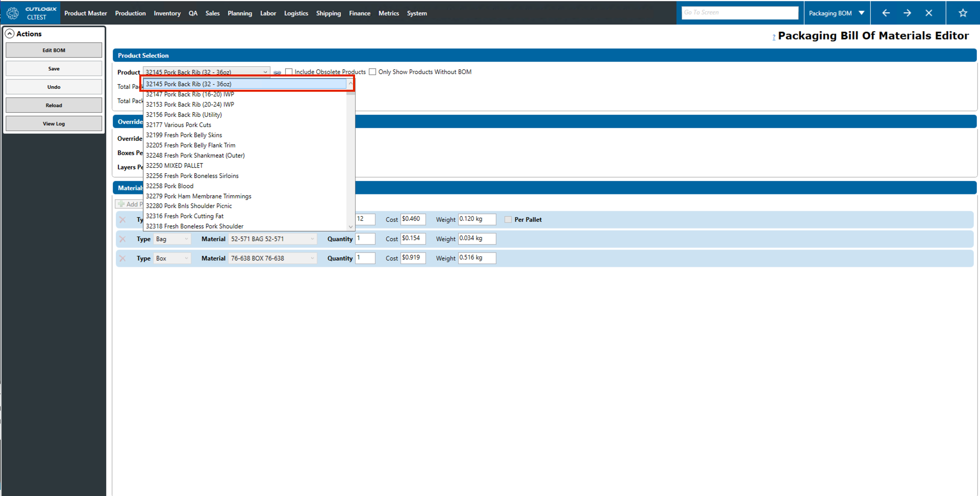Click the forward arrow navigation icon

[907, 13]
